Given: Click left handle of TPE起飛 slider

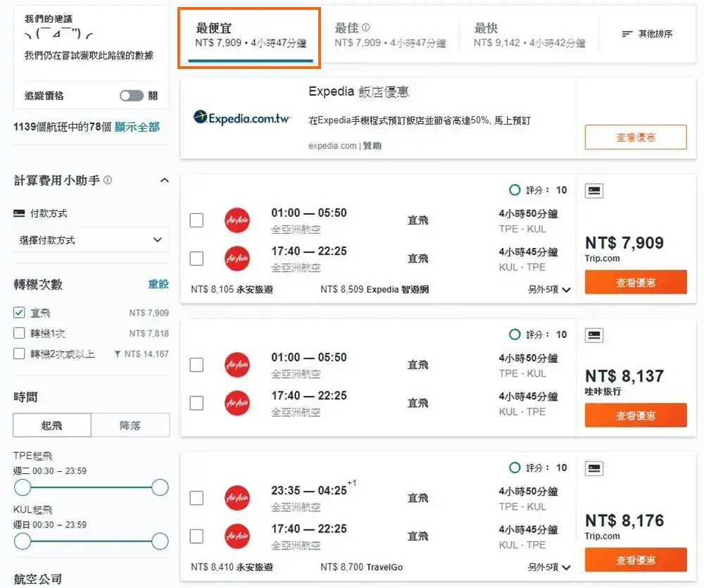Looking at the screenshot, I should click(x=23, y=487).
